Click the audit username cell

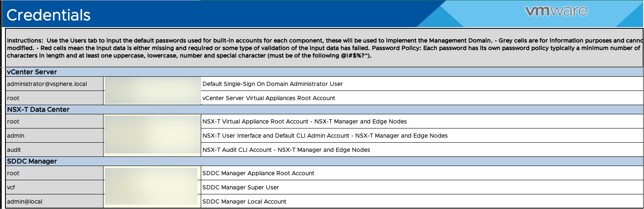[54, 150]
